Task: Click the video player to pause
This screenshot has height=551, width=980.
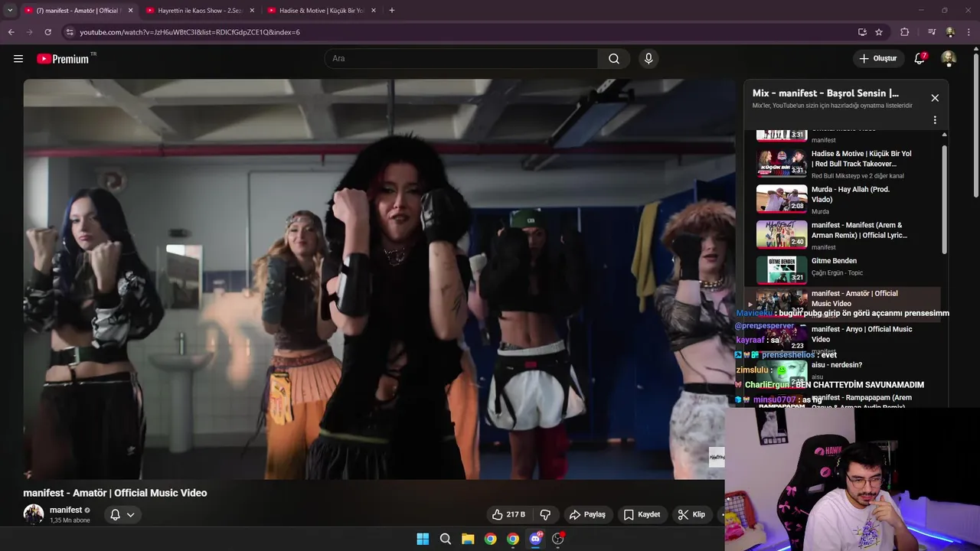Action: (x=379, y=279)
